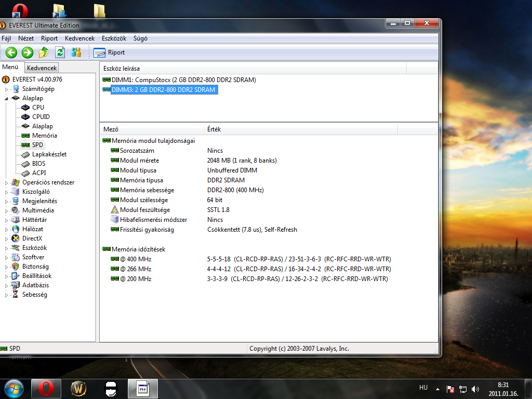This screenshot has height=399, width=532.
Task: Click the BIOS chip icon in tree
Action: (25, 164)
